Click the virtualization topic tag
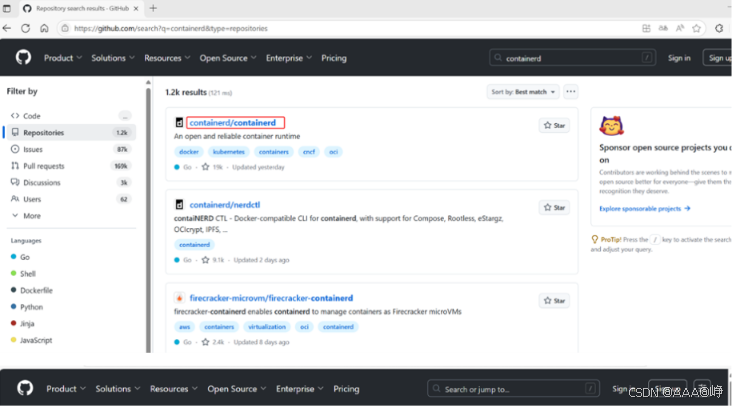Screen dimensions: 733x406 [267, 327]
